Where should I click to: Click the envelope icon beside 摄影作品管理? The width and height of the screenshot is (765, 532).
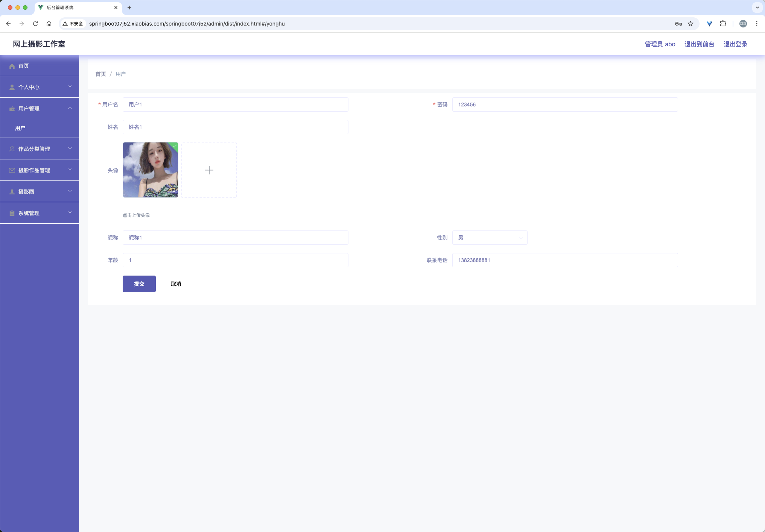12,170
